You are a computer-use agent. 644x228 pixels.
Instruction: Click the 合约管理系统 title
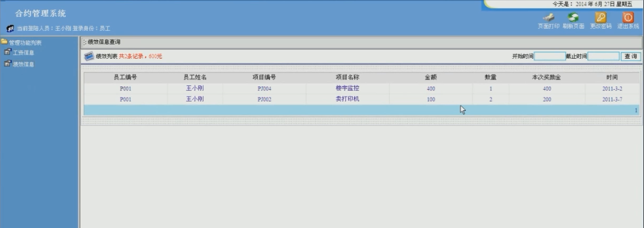pyautogui.click(x=41, y=13)
